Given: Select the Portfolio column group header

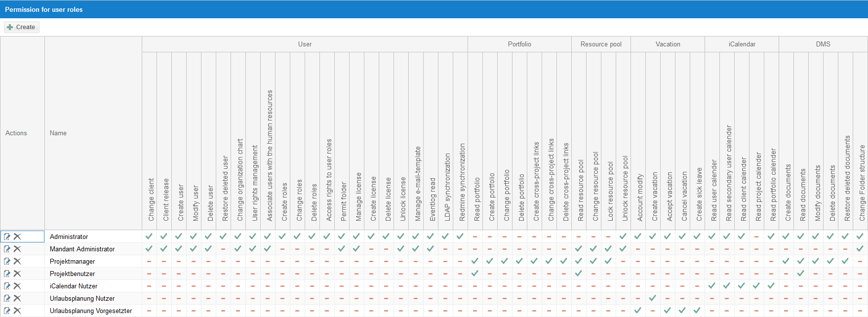Looking at the screenshot, I should point(519,44).
